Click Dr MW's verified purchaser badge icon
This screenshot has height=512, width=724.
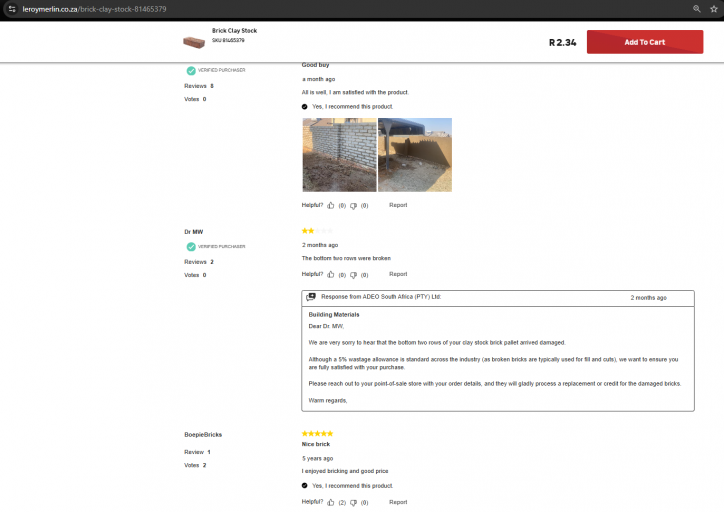(191, 247)
